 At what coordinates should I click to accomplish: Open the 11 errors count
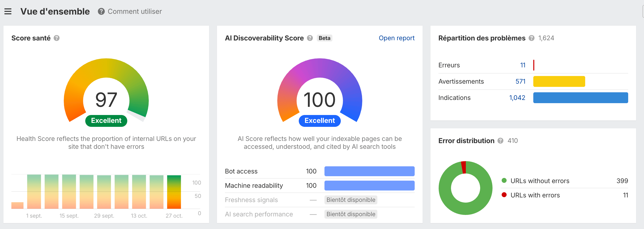[523, 65]
